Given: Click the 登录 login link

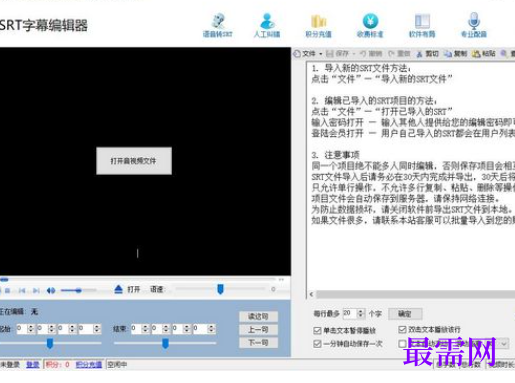Looking at the screenshot, I should pos(33,365).
